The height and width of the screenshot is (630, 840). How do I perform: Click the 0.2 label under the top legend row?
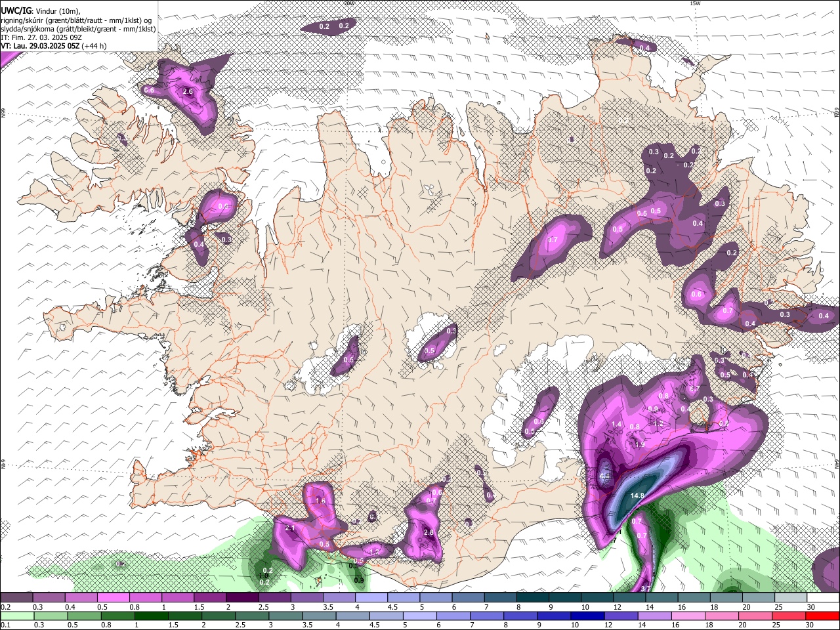pos(5,606)
